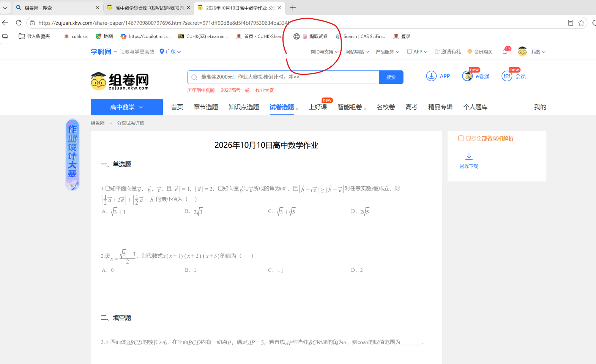Expand the 高中数学 subject selector

[127, 107]
